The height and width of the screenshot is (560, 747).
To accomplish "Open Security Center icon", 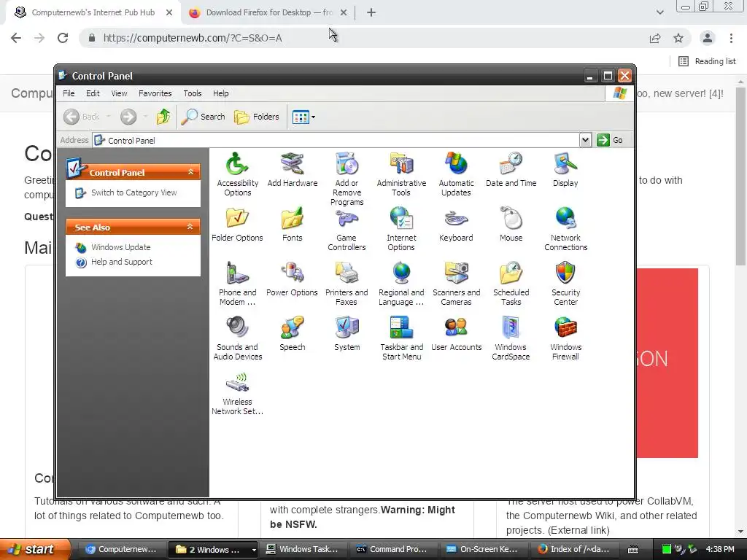I will pyautogui.click(x=565, y=284).
